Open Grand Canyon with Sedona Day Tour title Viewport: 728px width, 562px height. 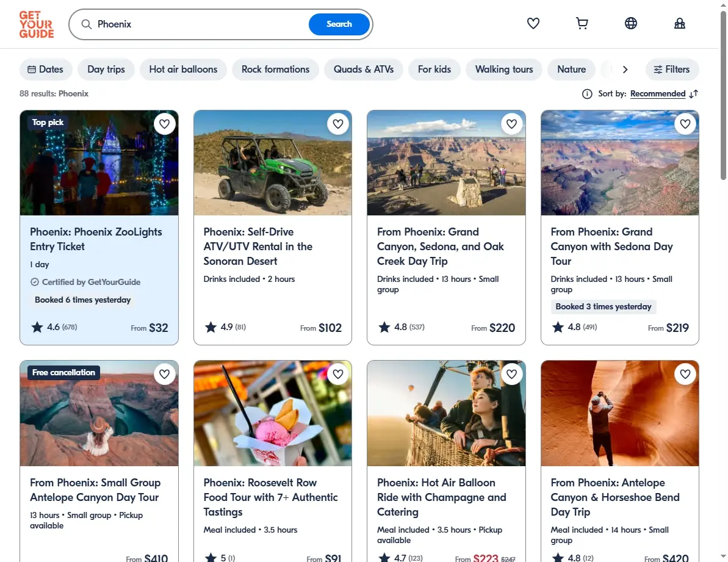pos(611,247)
